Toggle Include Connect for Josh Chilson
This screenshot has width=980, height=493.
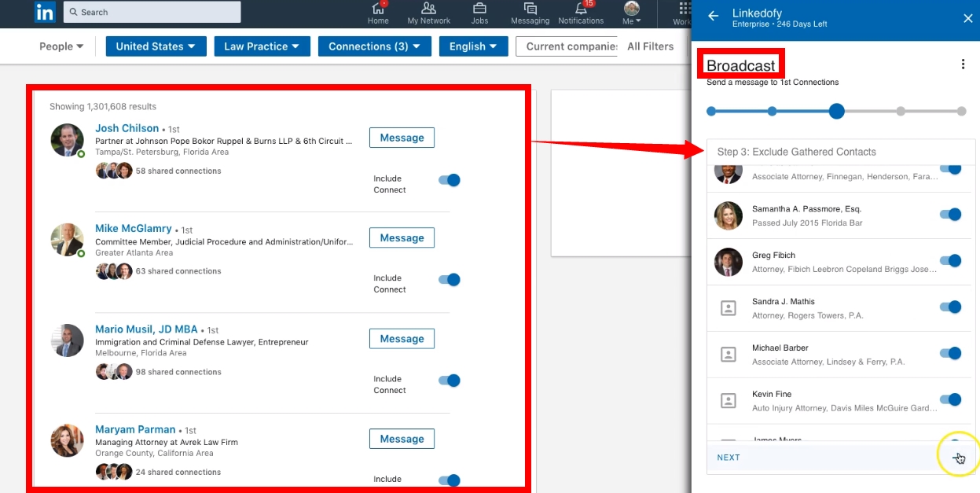(449, 180)
